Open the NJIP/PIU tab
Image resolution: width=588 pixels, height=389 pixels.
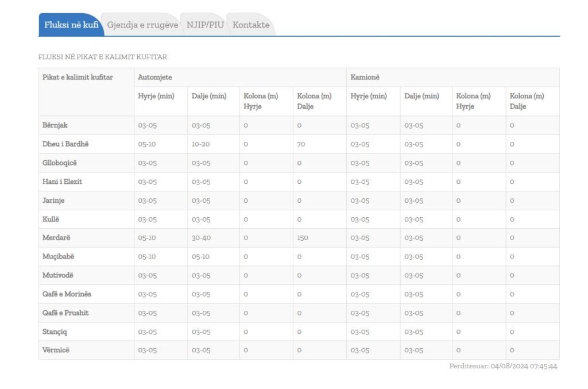point(205,25)
